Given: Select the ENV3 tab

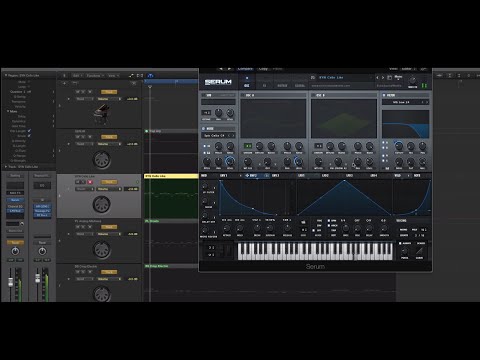Looking at the screenshot, I should [x=275, y=175].
